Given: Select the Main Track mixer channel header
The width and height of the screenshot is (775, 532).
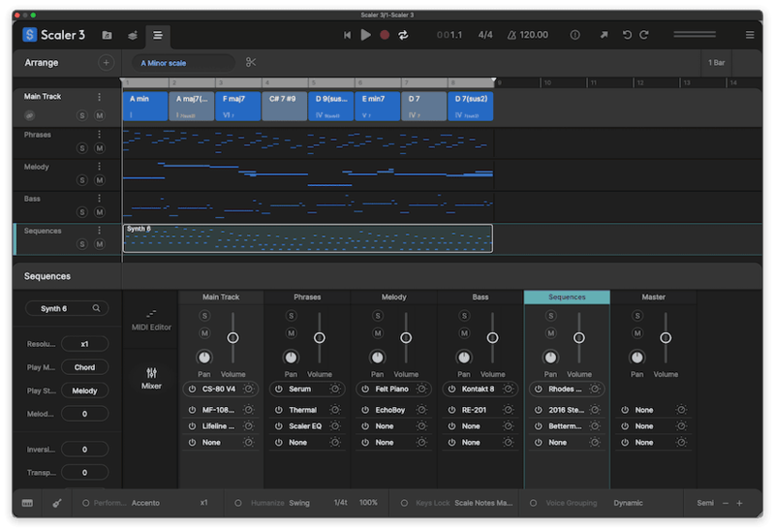Looking at the screenshot, I should point(221,297).
